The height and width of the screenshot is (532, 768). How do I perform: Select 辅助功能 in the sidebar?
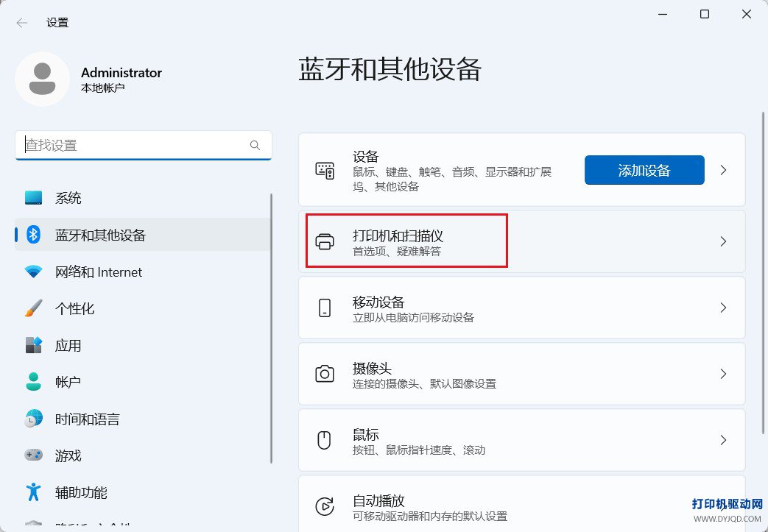[143, 492]
